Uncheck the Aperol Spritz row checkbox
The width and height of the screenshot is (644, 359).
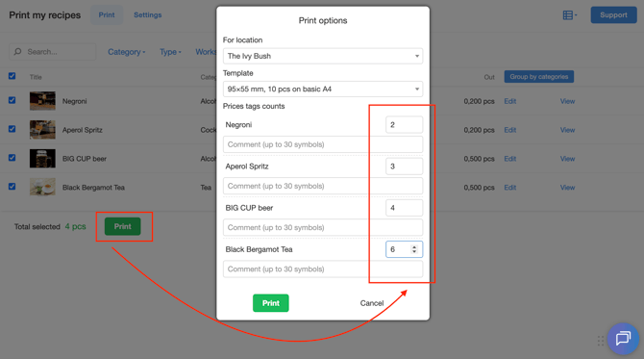12,129
